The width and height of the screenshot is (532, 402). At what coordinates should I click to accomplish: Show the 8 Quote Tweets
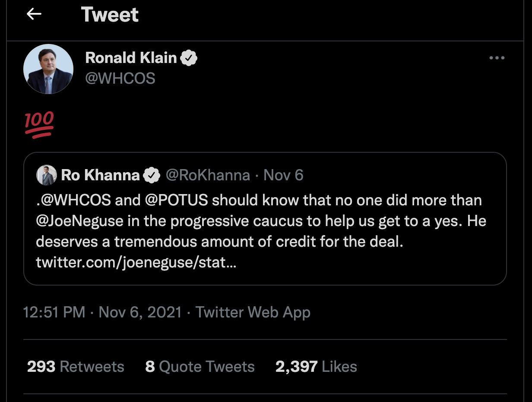[200, 367]
